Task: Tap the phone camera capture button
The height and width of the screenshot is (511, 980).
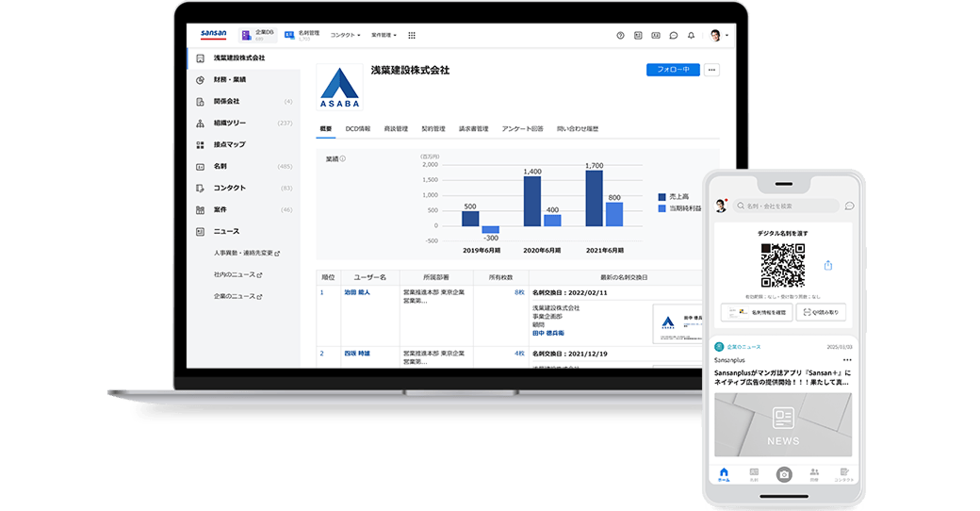Action: (784, 475)
